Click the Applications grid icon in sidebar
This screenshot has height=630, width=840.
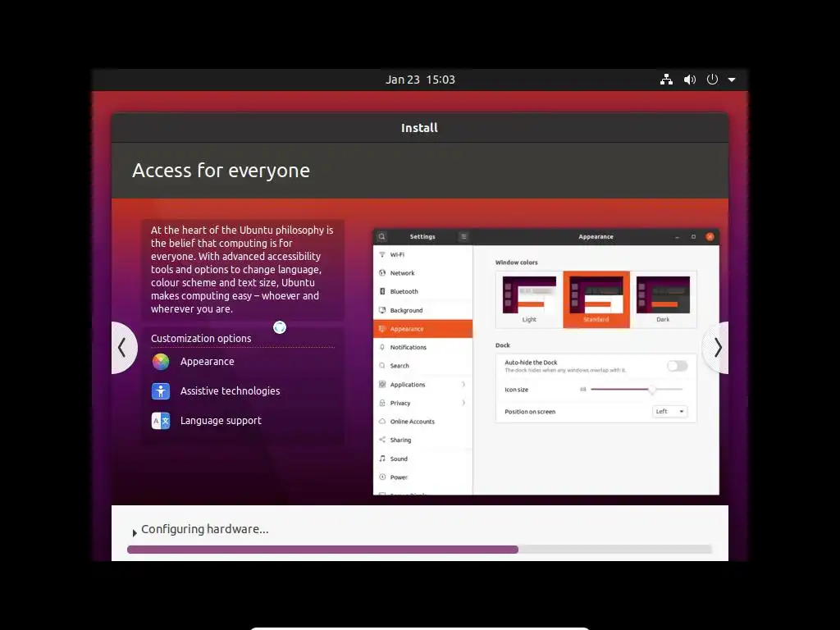click(382, 385)
